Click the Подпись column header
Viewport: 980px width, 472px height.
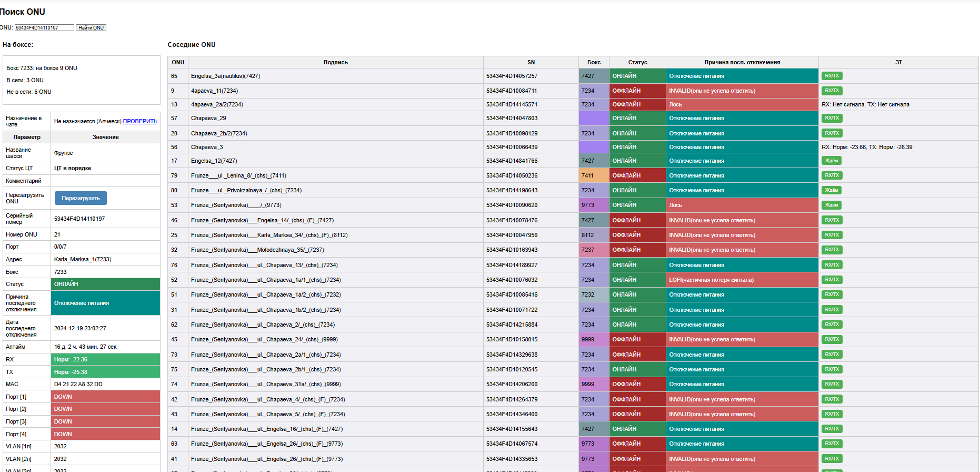336,62
